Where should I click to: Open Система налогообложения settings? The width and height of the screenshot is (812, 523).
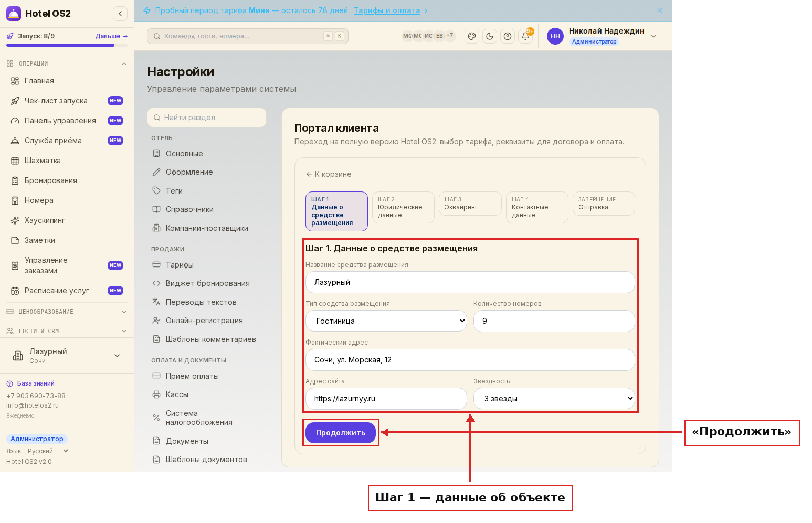click(207, 418)
